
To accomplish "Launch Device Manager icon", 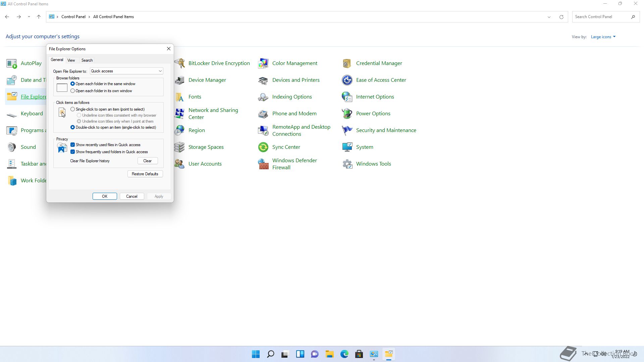I will click(x=179, y=80).
